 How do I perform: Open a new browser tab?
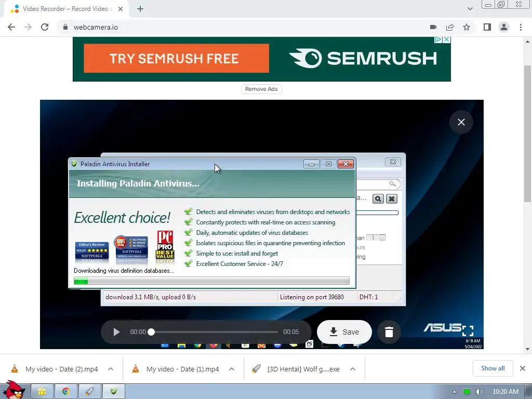coord(140,9)
